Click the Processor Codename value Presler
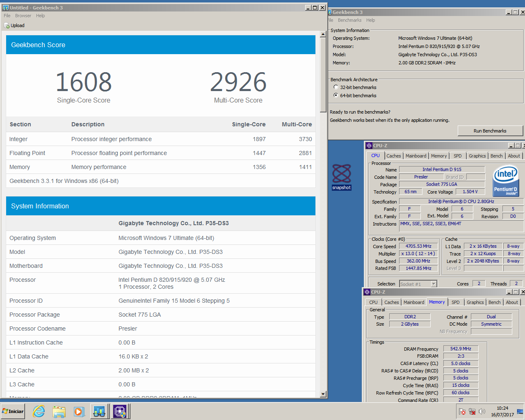The width and height of the screenshot is (525, 420). pos(128,329)
